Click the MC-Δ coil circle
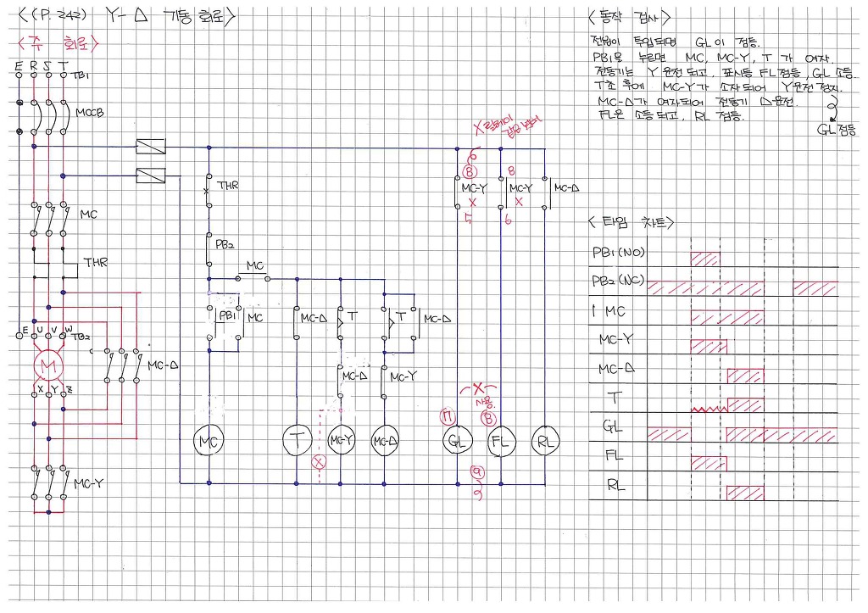The height and width of the screenshot is (613, 868). tap(384, 442)
